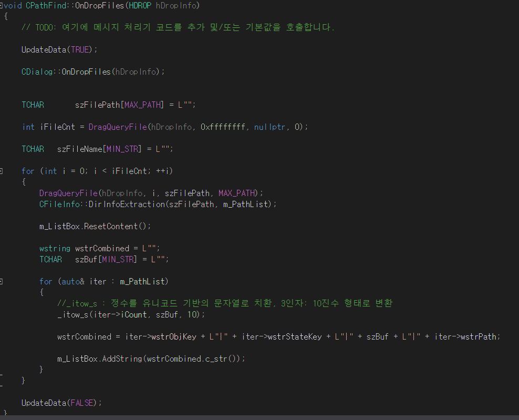Click the green TODO comment line
Viewport: 519px width, 420px height.
178,27
